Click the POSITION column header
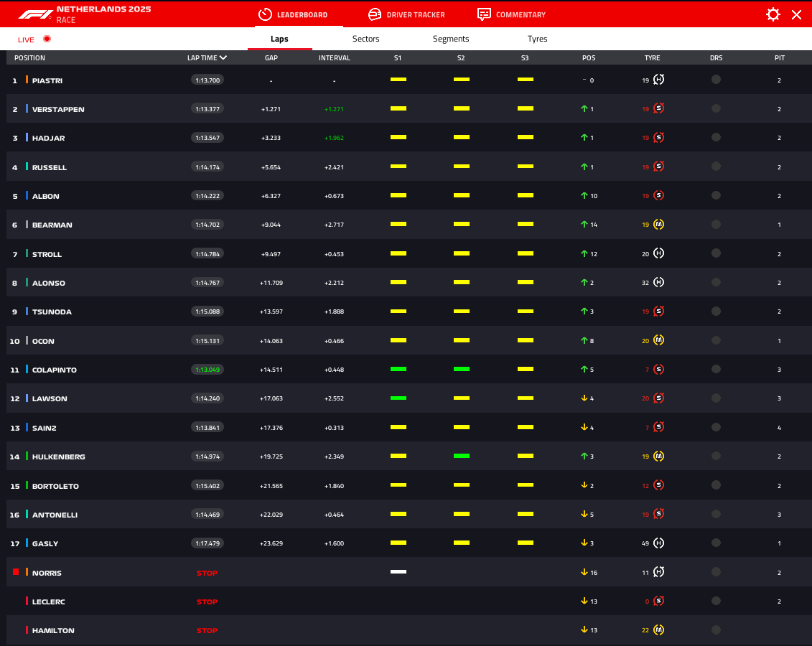This screenshot has height=646, width=812. coord(29,58)
